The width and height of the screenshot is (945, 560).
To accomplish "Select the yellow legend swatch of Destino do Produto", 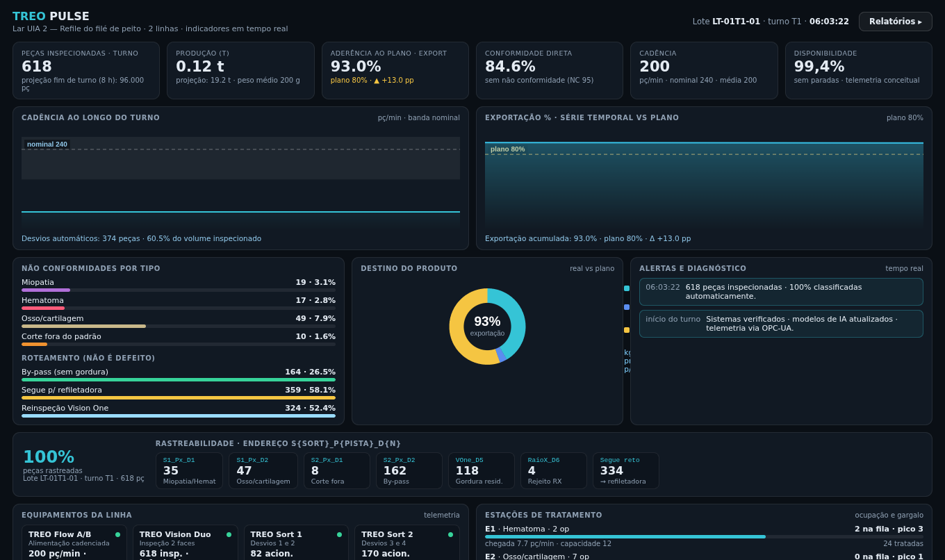I will (x=627, y=330).
